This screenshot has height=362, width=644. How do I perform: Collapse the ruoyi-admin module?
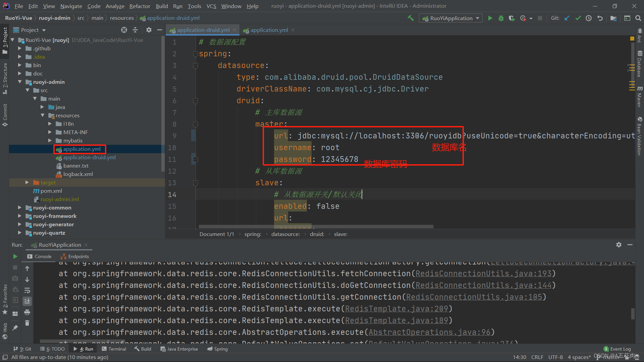(19, 82)
